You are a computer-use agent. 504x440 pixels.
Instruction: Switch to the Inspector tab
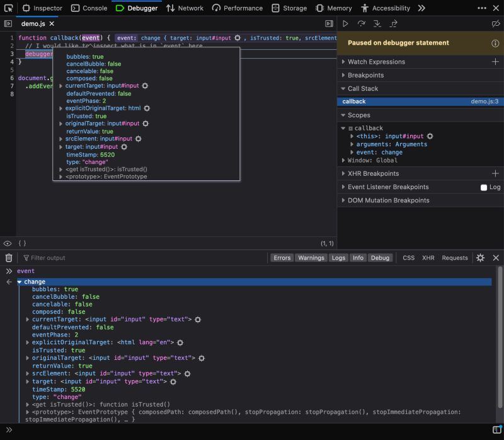point(42,8)
